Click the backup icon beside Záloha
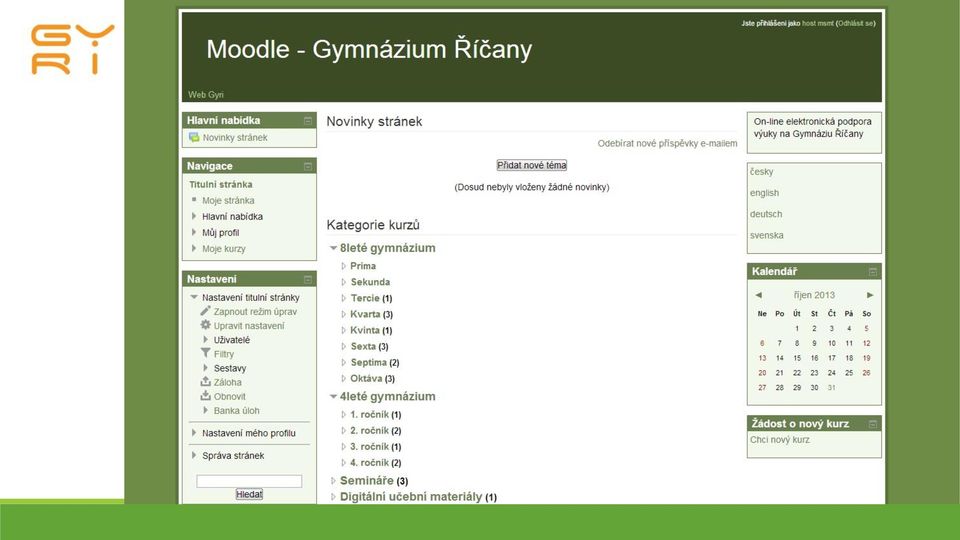Viewport: 960px width, 540px height. coord(205,381)
